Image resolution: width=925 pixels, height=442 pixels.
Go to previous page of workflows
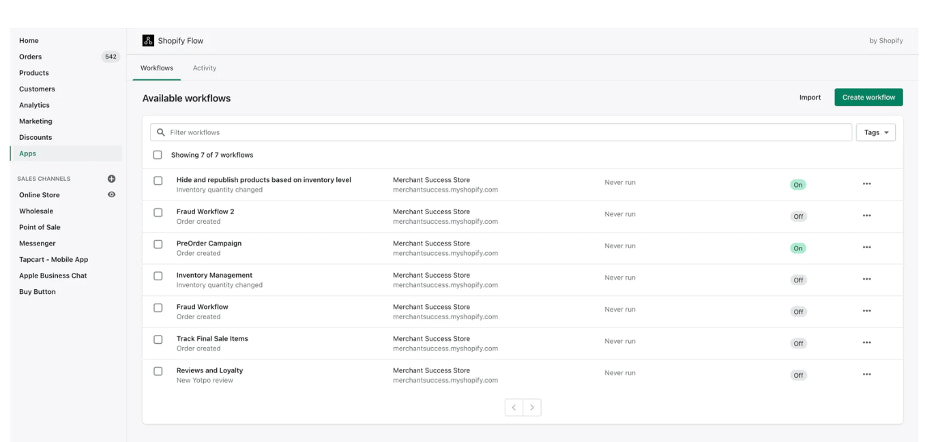(x=514, y=407)
